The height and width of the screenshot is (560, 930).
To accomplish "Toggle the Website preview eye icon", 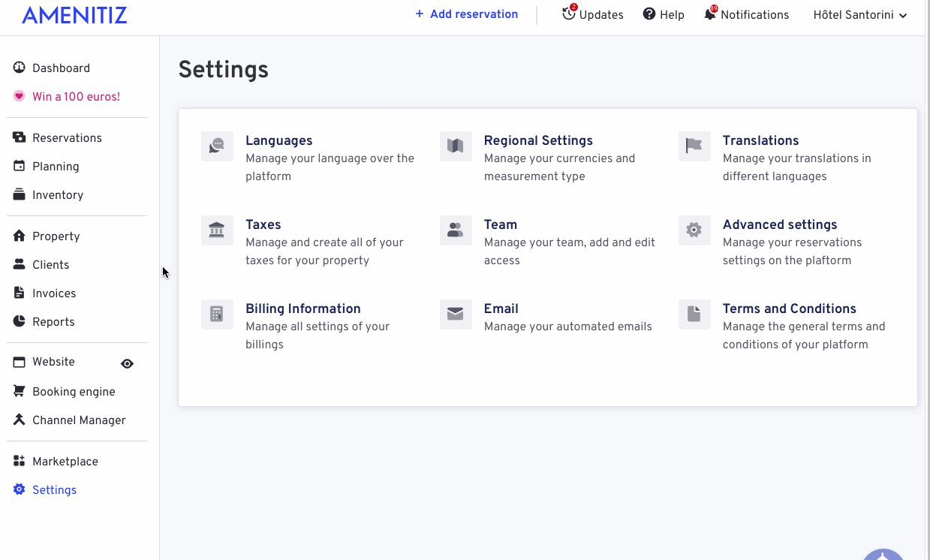I will (128, 363).
